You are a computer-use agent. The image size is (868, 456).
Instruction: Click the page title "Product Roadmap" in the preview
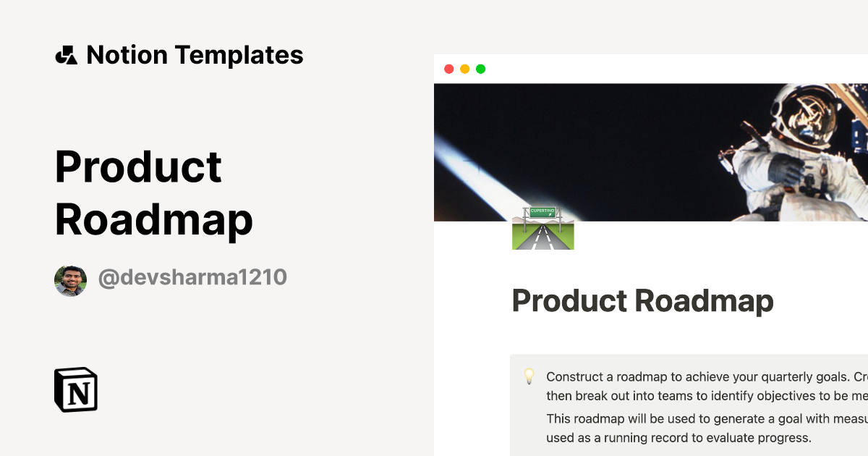642,300
